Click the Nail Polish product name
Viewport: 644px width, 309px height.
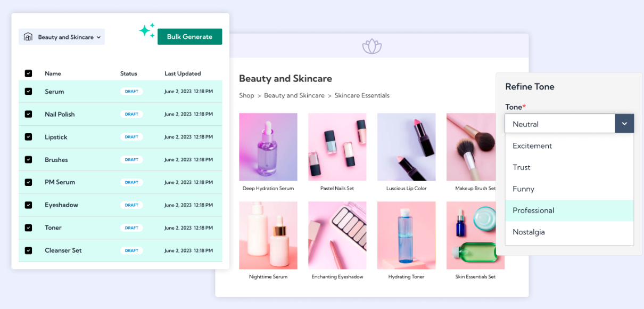click(x=60, y=114)
